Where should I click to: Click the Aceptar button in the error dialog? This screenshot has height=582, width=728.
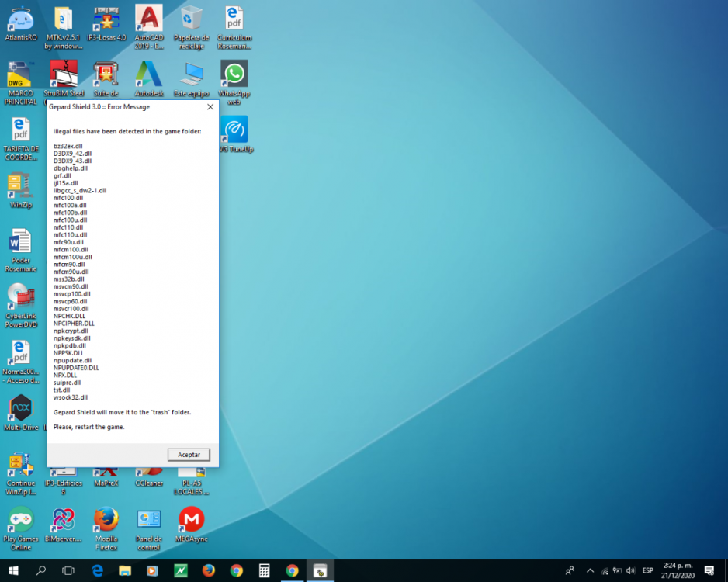189,454
